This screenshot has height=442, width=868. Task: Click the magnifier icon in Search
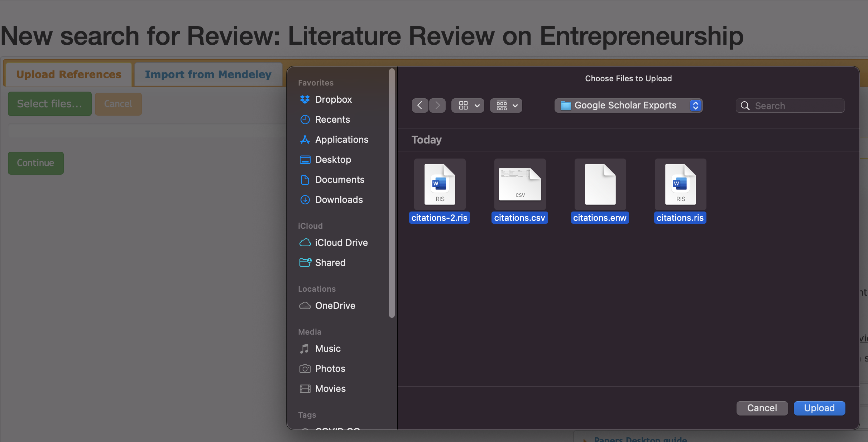pos(745,106)
